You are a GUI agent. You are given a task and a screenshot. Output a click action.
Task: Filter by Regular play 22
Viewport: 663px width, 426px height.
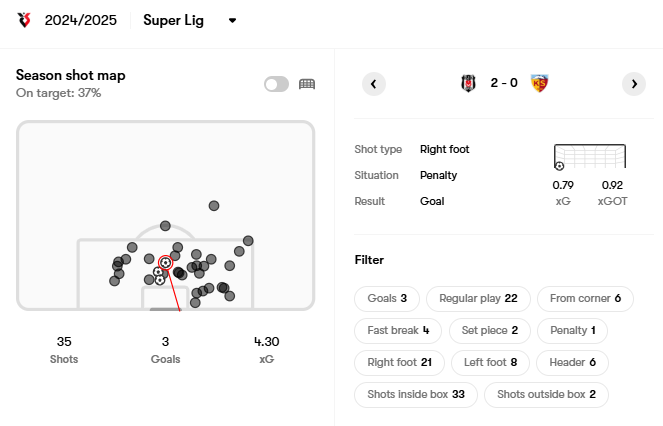pos(478,298)
